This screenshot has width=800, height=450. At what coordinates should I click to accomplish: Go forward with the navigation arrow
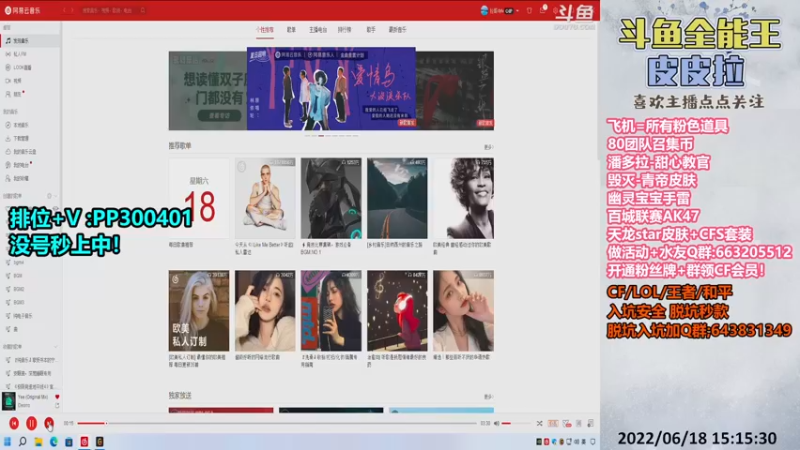coord(72,10)
